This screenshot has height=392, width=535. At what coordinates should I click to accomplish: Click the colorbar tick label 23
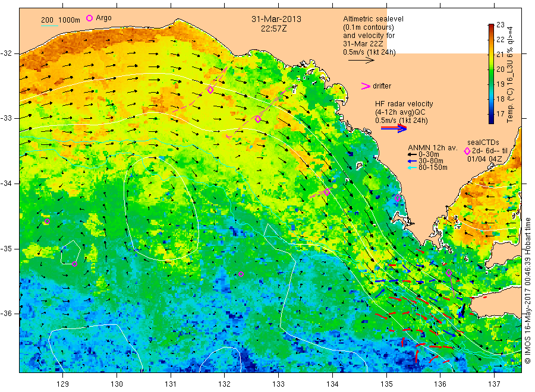click(500, 24)
